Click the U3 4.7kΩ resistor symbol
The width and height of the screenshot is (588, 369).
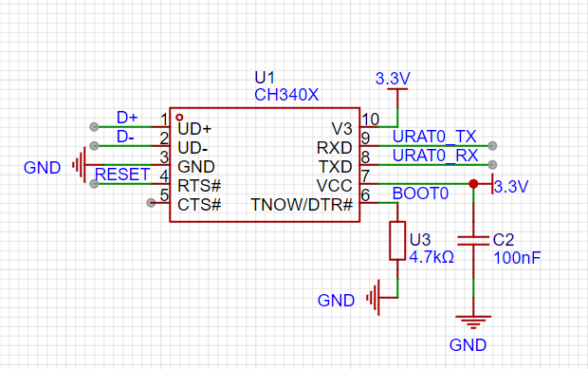coord(397,240)
